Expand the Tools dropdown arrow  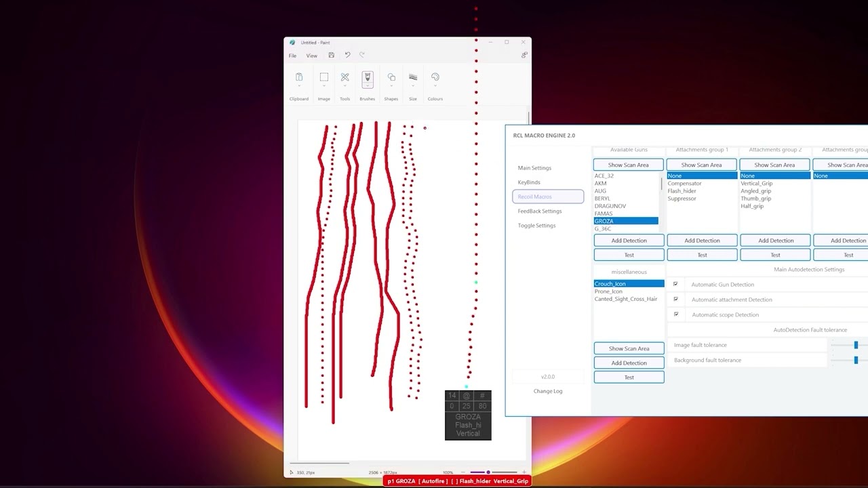pos(345,86)
